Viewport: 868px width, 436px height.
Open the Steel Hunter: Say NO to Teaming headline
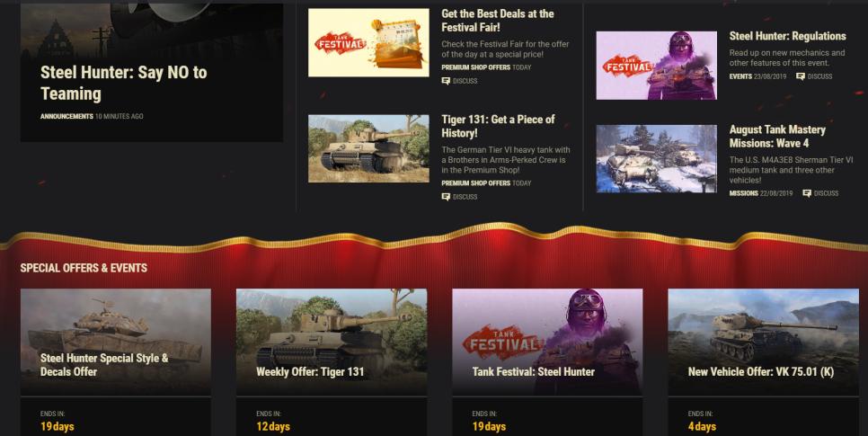123,83
